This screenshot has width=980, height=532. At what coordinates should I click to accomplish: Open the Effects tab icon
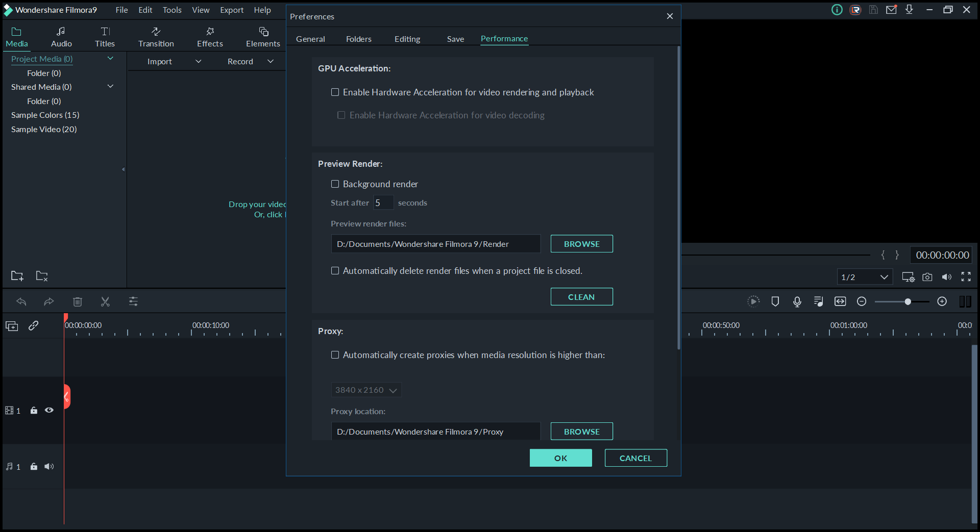pos(210,32)
